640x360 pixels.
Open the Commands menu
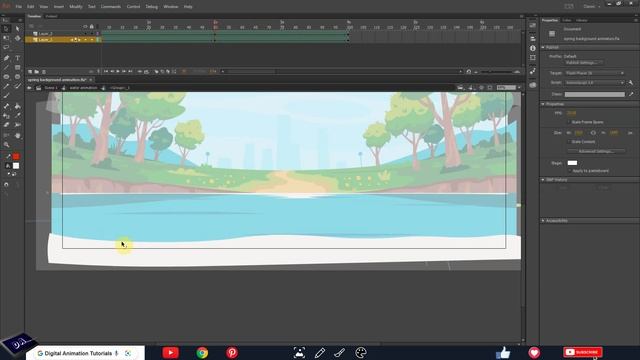tap(111, 7)
